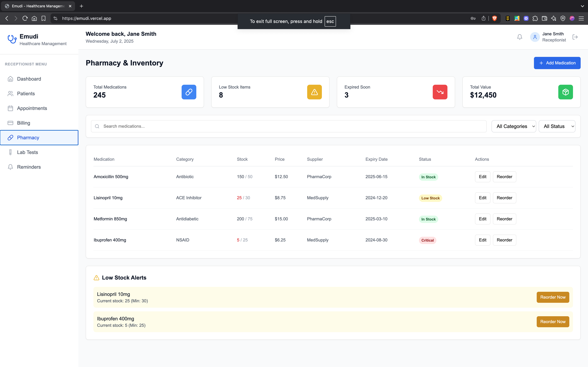Focus the Search medications field
This screenshot has width=588, height=367.
click(x=289, y=126)
